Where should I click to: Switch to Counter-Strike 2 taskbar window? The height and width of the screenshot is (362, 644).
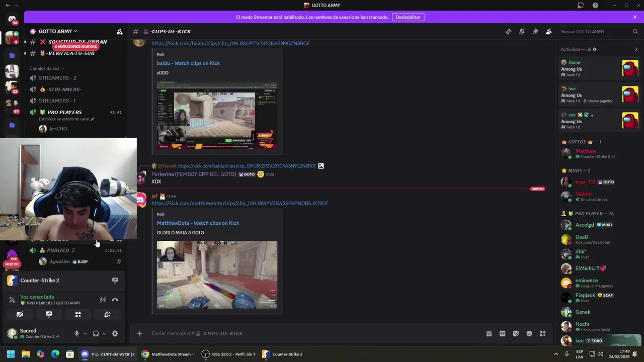[x=283, y=354]
